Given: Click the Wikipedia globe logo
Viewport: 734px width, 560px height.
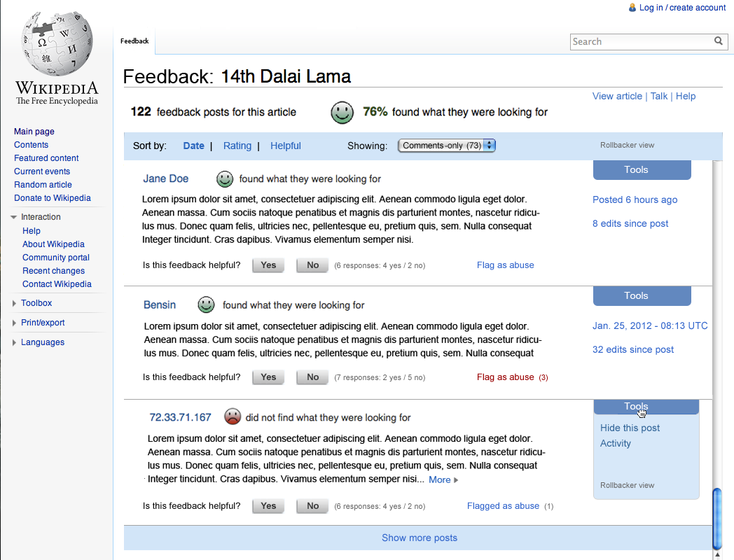Looking at the screenshot, I should pos(57,43).
